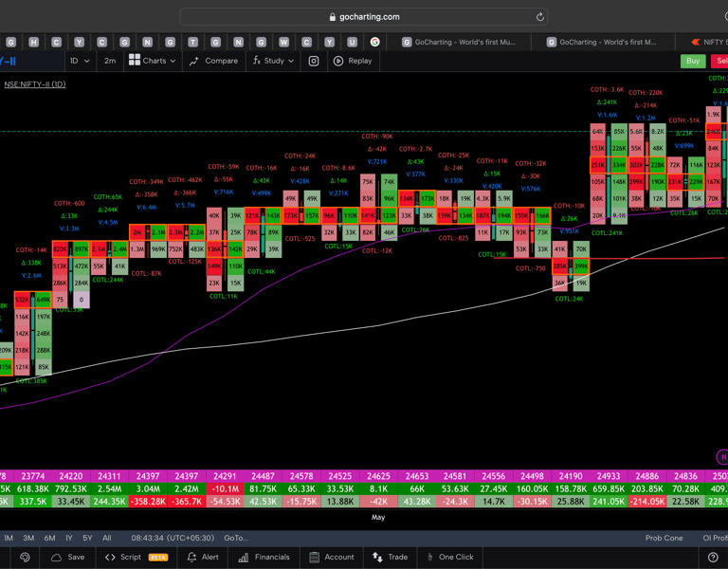728x569 pixels.
Task: Click the Study fx icon
Action: pos(257,61)
